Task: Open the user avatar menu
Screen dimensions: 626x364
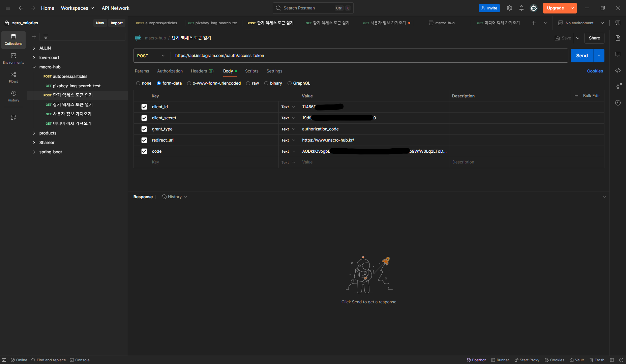Action: point(534,8)
